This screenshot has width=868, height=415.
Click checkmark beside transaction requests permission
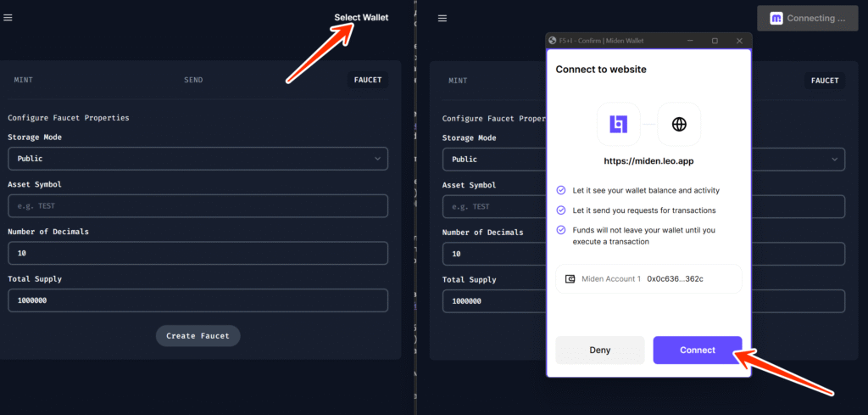point(561,210)
